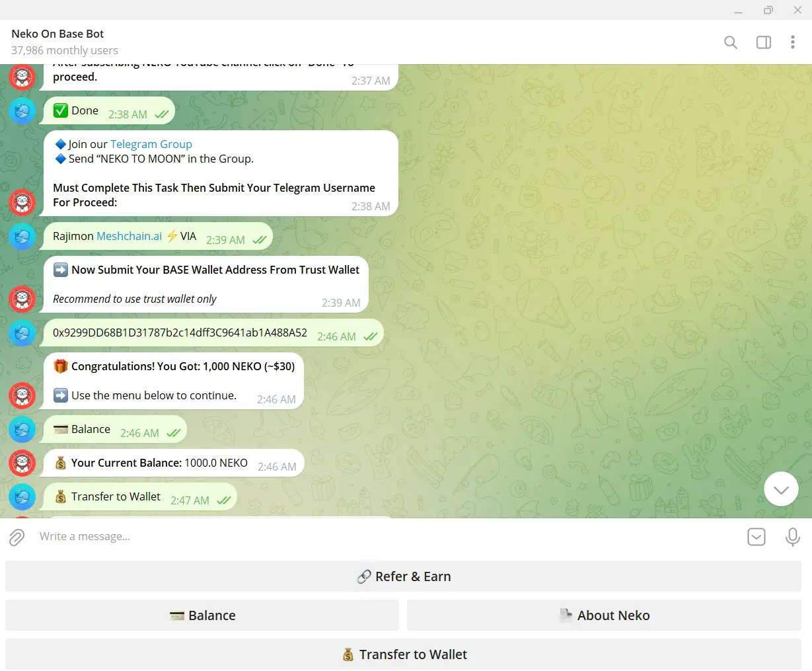Click user avatar beside Rajimon message
This screenshot has height=671, width=812.
22,236
